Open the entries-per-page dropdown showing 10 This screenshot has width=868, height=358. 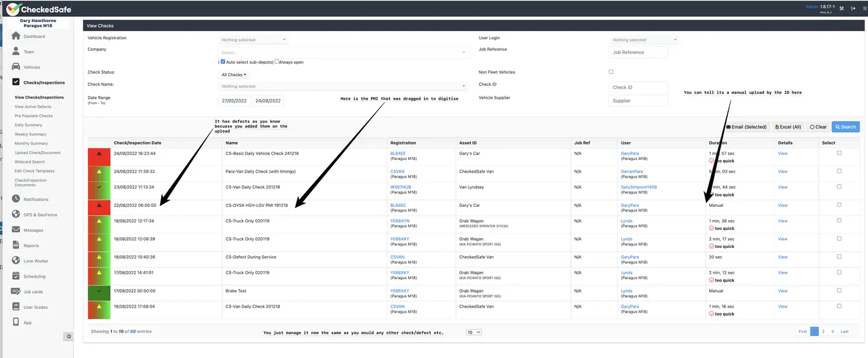473,332
